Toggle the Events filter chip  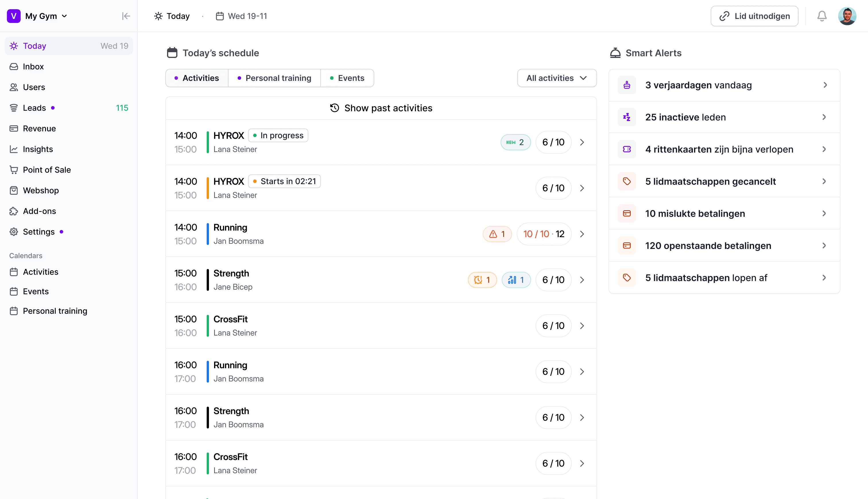347,78
